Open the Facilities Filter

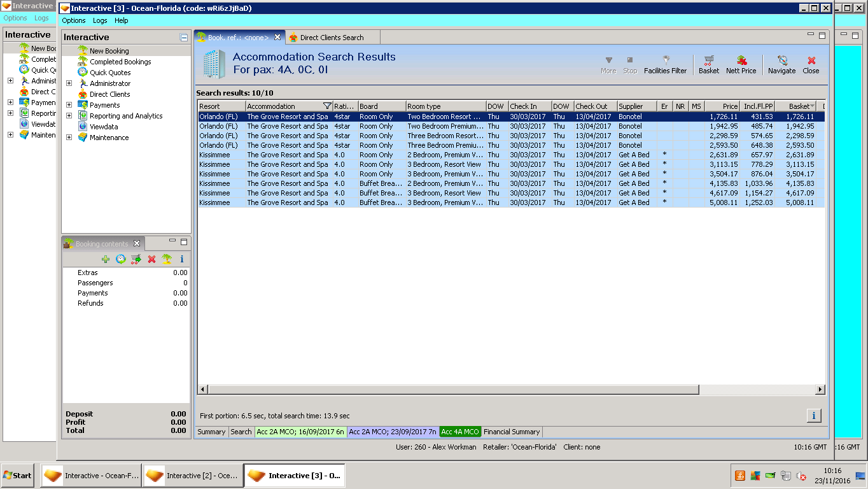pos(666,64)
